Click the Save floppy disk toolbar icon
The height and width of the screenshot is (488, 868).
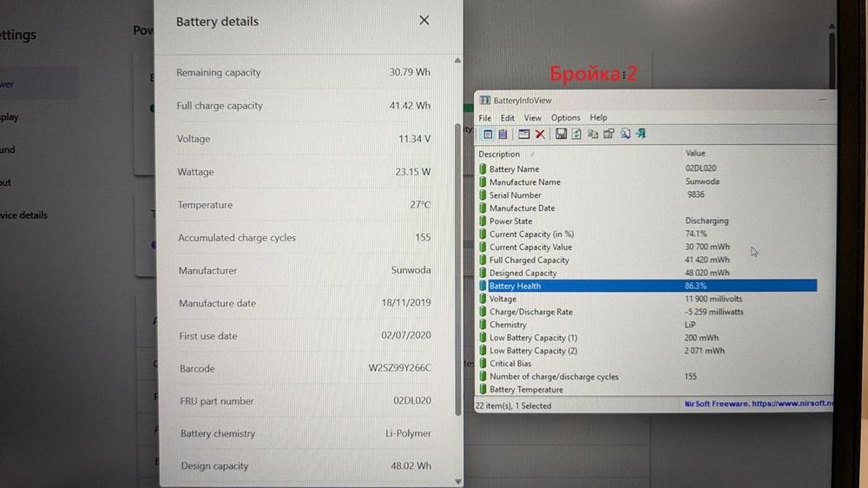tap(561, 134)
